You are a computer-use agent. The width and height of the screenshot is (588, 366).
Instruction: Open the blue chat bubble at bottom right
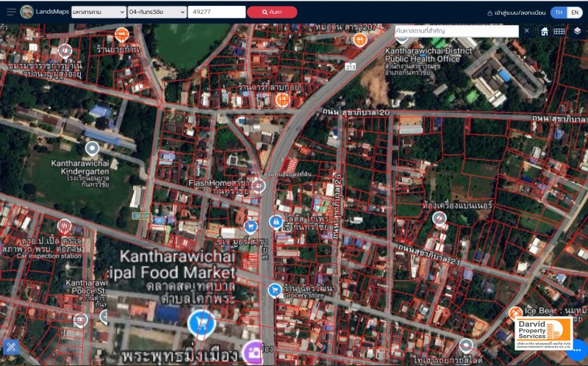[x=578, y=348]
